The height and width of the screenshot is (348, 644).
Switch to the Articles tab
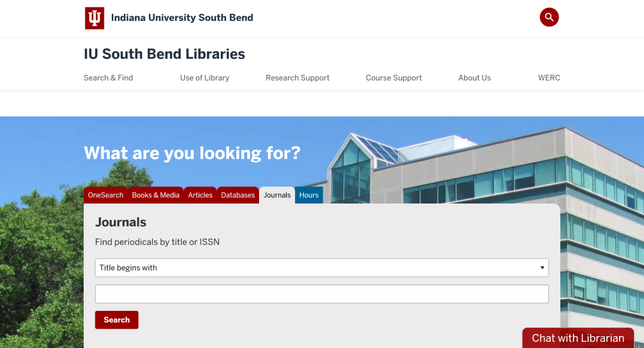point(200,195)
